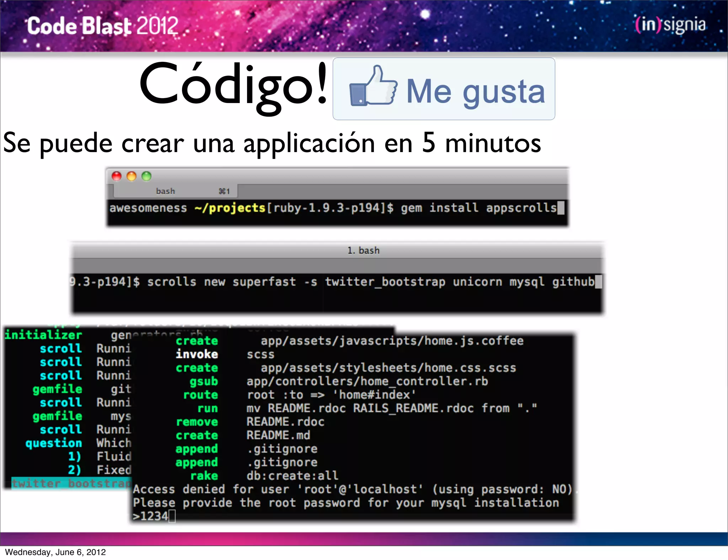Click the red close dot on bash window
Screen dimensions: 728x560
click(x=117, y=176)
